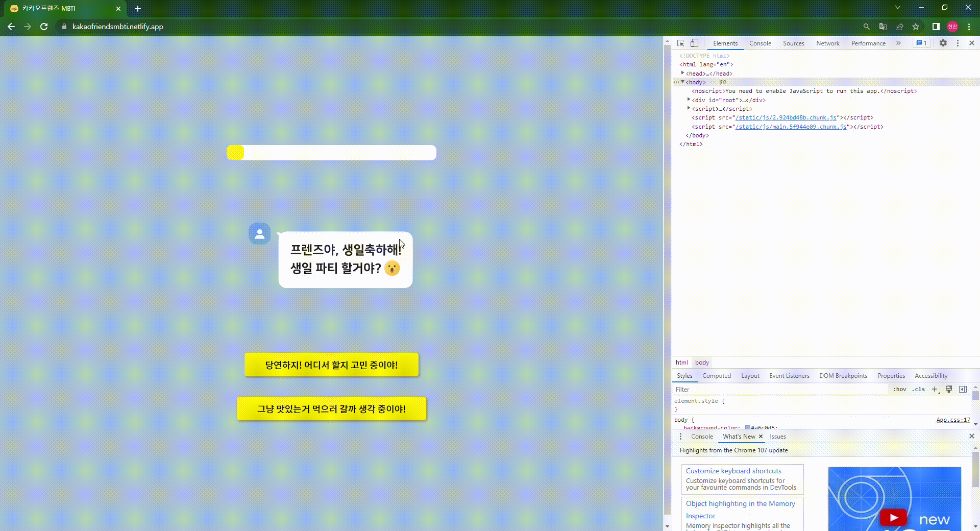The image size is (980, 531).
Task: Open the 2.924bd48b.chunk.js link
Action: (x=786, y=117)
